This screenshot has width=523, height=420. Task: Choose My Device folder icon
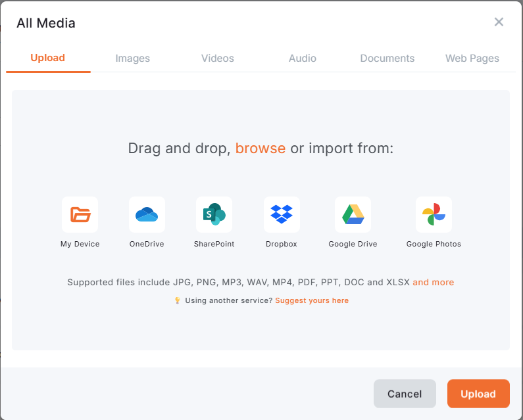pos(80,214)
